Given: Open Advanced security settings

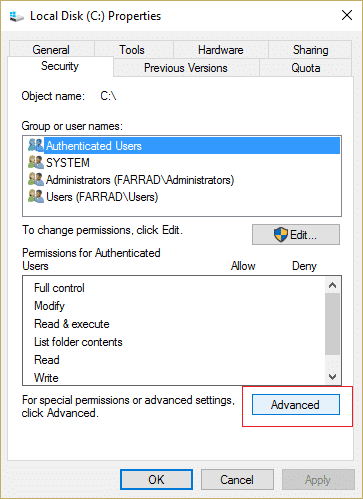Looking at the screenshot, I should coord(296,405).
